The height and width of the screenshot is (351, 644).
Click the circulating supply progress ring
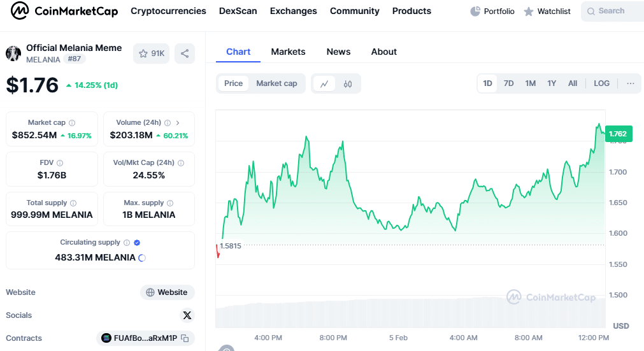[x=142, y=258]
